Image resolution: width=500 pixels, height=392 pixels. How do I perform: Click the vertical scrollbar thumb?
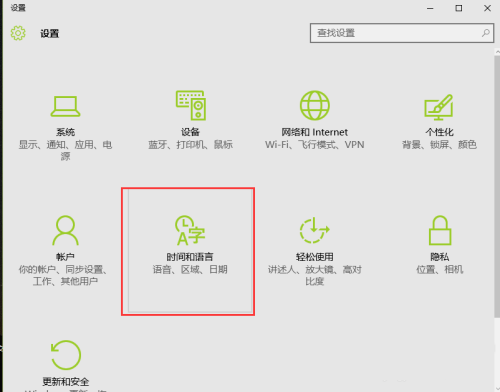click(x=497, y=187)
